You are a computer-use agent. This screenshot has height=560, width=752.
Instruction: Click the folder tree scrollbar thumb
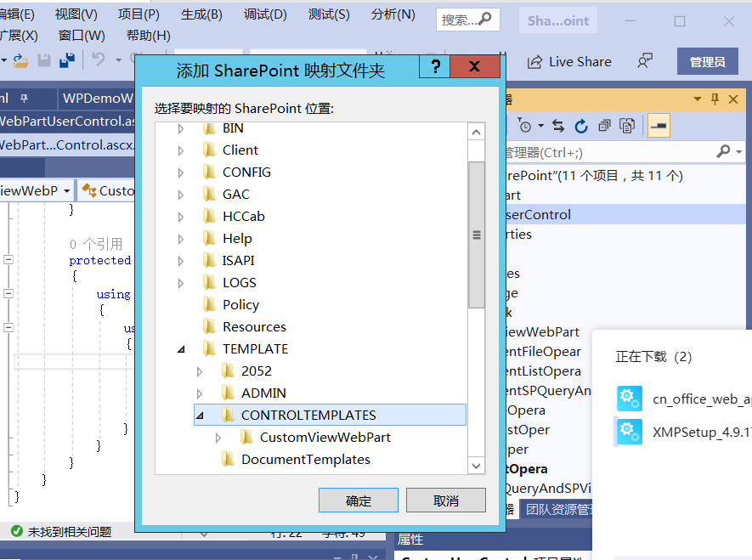476,235
